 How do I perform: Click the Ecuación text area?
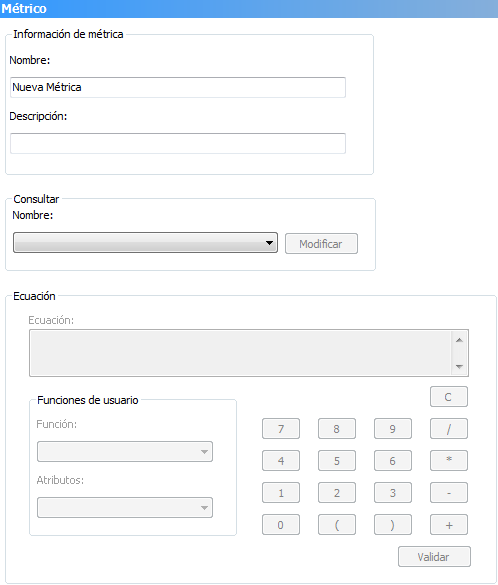tap(241, 353)
